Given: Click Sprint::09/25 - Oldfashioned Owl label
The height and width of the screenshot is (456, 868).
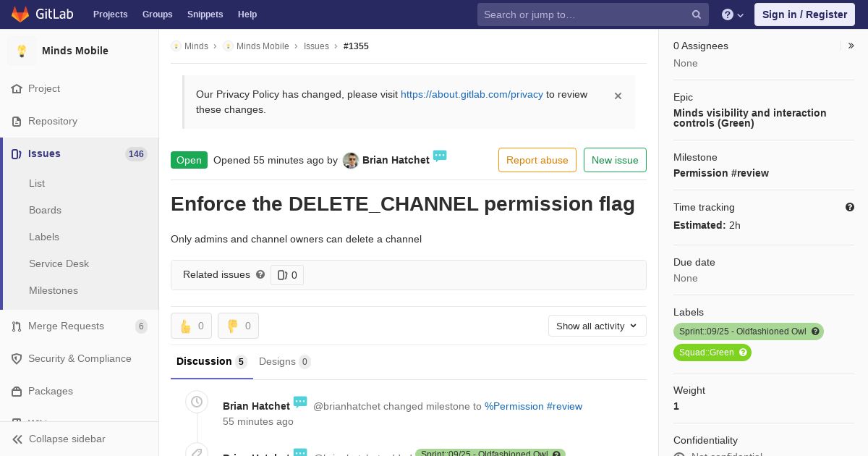Looking at the screenshot, I should (x=742, y=332).
